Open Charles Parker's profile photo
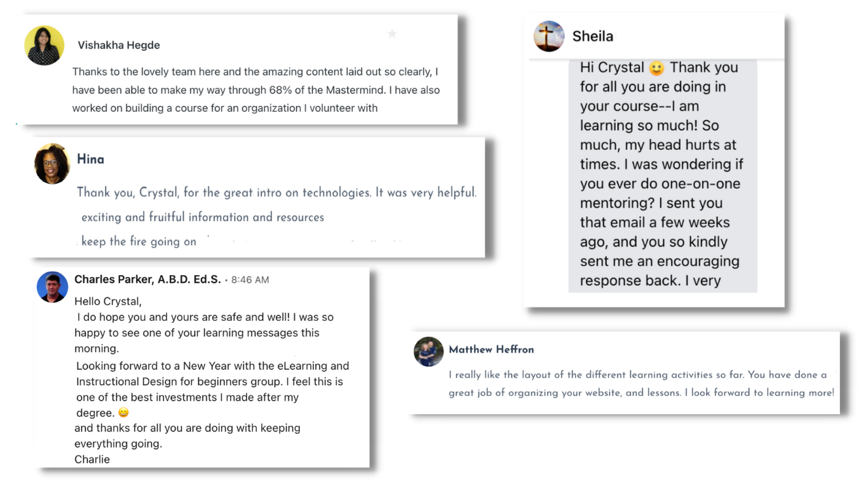Screen dimensions: 868x488 tap(52, 287)
